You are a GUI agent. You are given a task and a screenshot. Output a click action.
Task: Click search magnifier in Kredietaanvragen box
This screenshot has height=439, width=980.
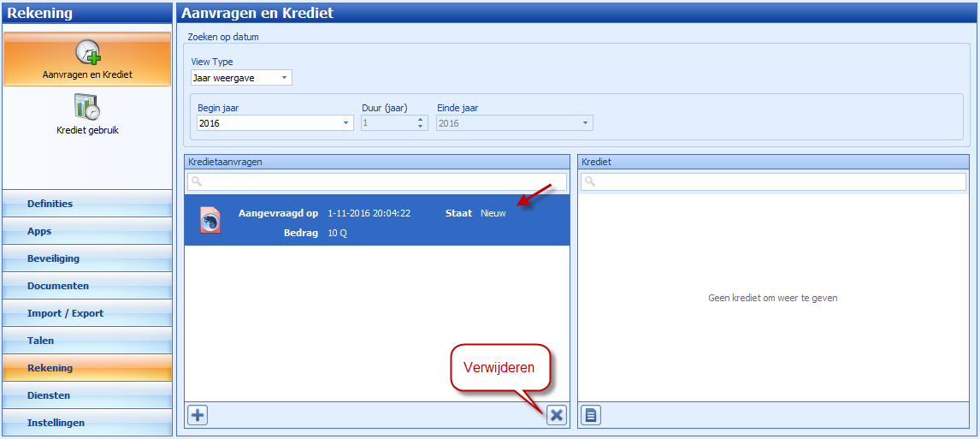[197, 182]
